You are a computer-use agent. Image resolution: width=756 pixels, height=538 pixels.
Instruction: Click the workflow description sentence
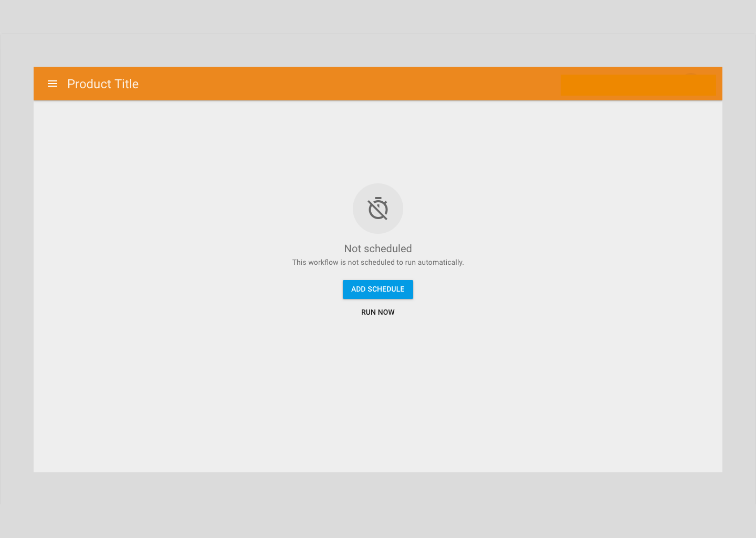click(378, 262)
